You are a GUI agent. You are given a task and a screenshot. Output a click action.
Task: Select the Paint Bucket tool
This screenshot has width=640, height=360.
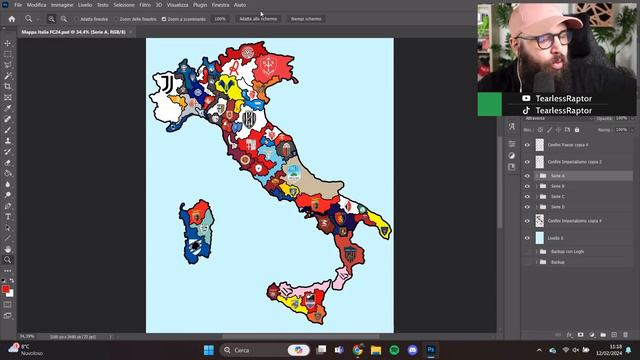click(7, 173)
